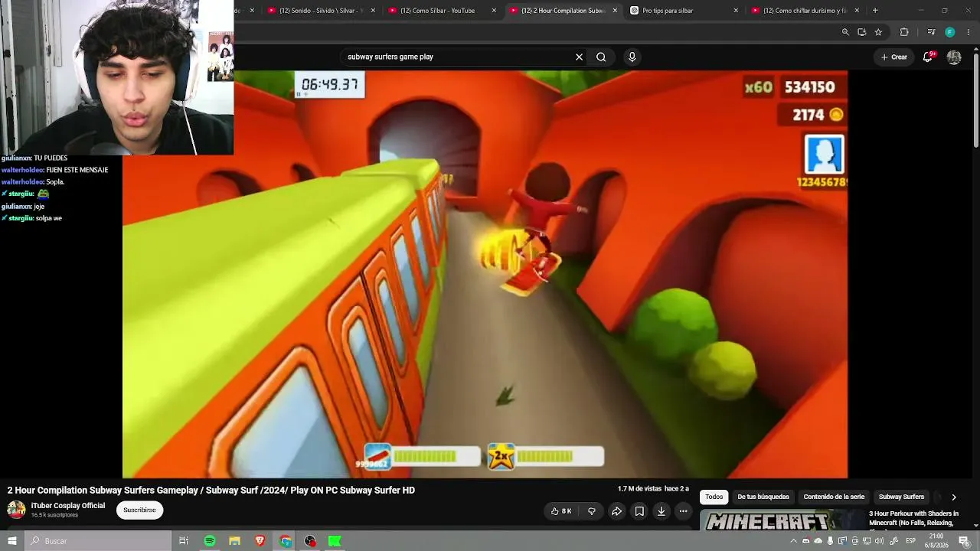Open Task View on the taskbar
980x551 pixels.
coord(184,541)
